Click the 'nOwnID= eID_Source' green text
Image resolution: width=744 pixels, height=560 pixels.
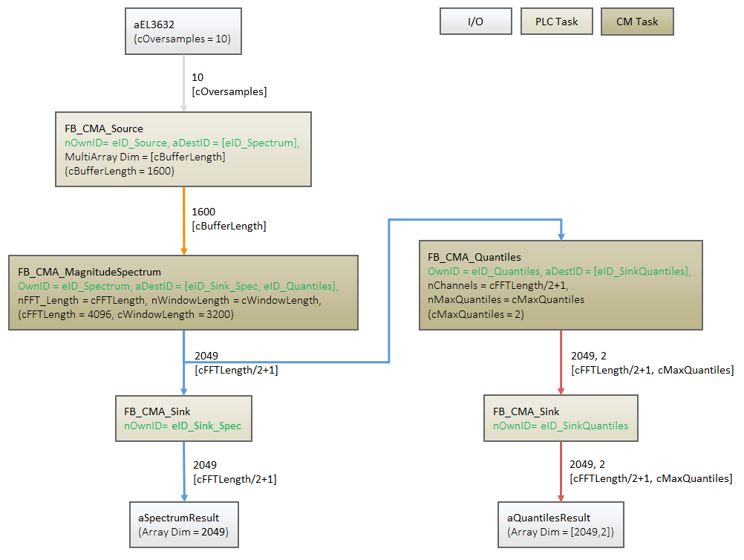(x=117, y=143)
